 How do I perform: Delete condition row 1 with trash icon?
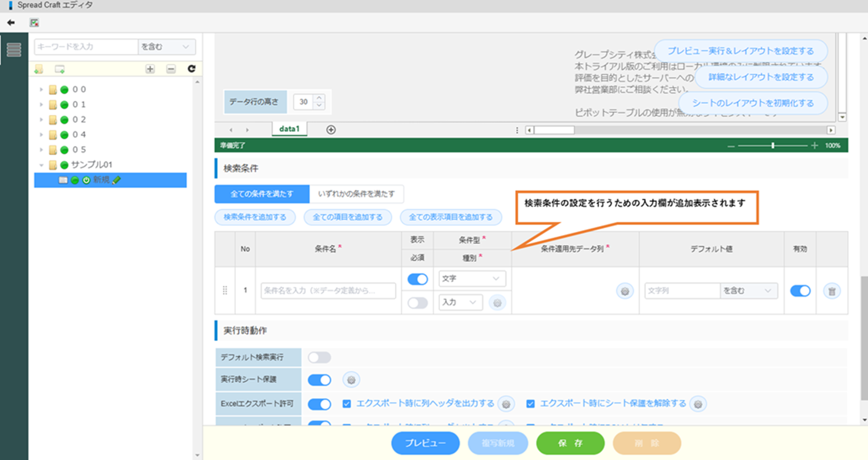832,291
